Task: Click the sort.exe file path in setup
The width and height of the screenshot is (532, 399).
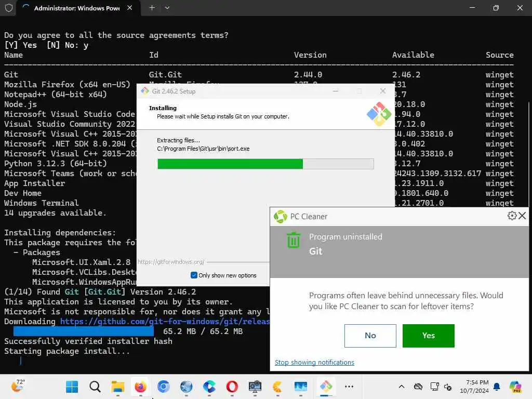Action: (x=203, y=149)
